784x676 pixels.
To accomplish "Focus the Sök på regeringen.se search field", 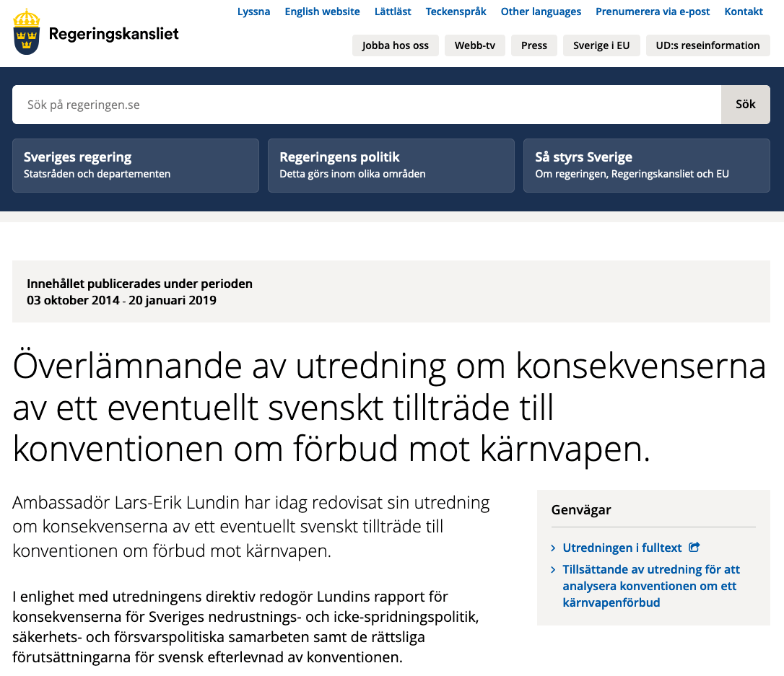I will point(366,105).
